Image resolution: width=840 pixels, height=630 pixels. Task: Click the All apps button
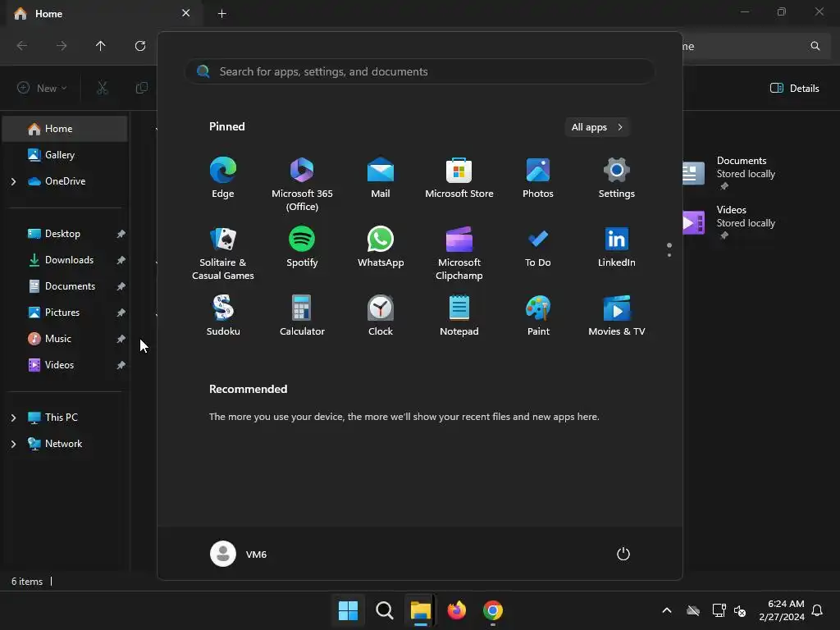pos(597,127)
